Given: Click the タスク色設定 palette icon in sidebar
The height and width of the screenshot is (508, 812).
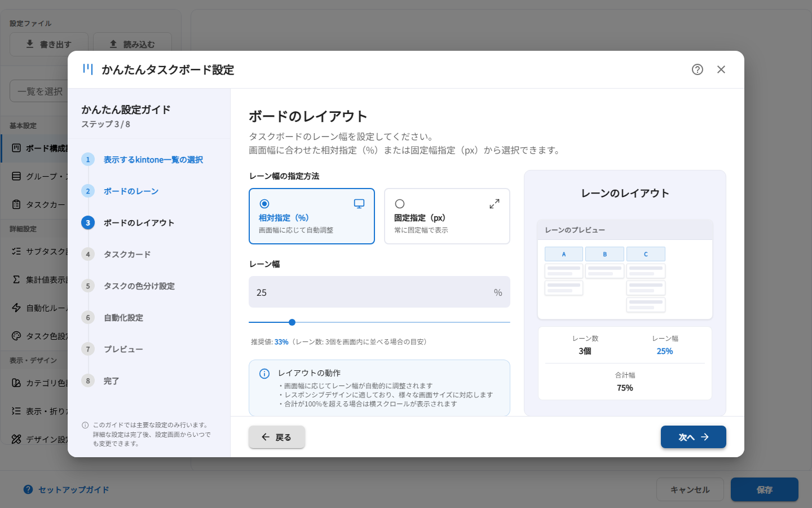Looking at the screenshot, I should (16, 336).
